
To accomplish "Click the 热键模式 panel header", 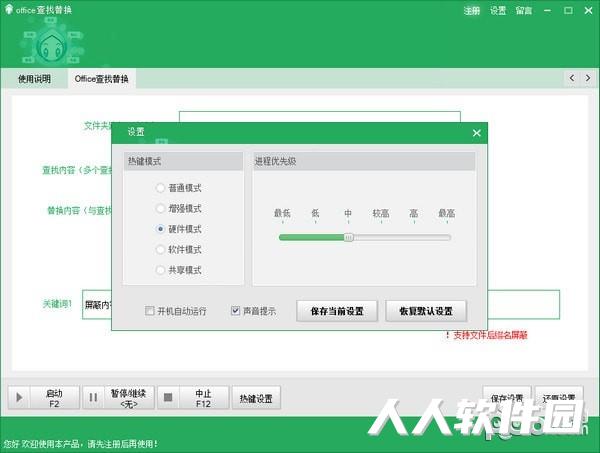I will (183, 161).
